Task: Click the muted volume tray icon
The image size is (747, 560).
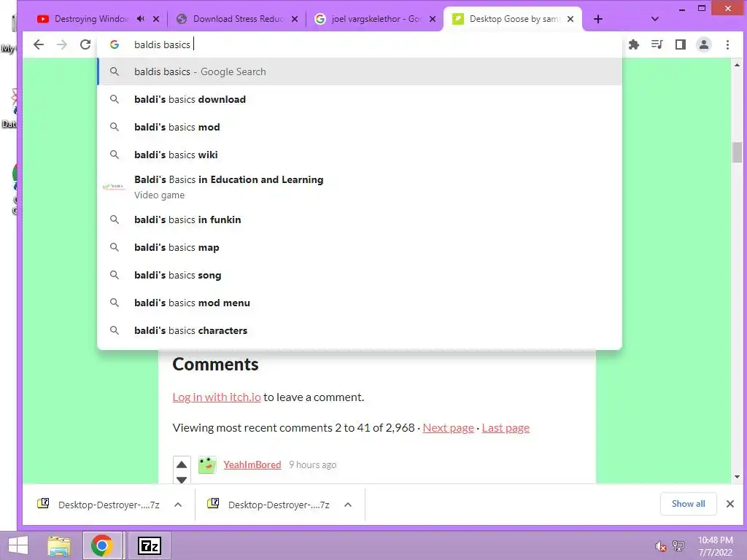Action: pos(660,546)
